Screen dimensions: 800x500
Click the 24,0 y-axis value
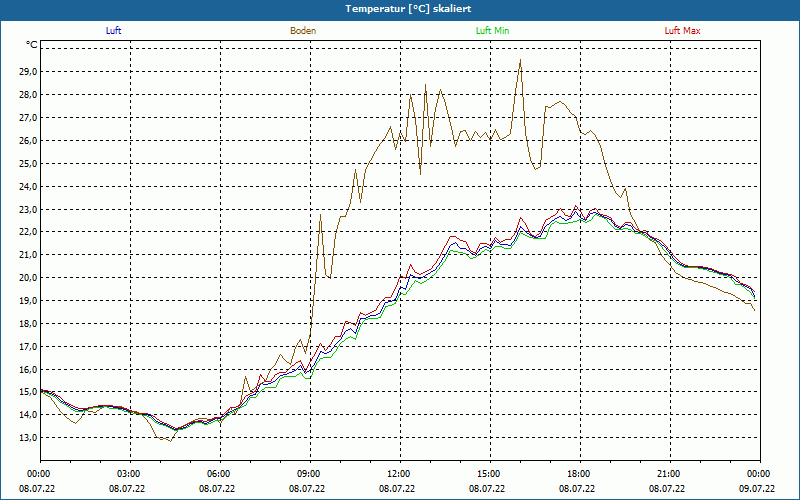28,187
